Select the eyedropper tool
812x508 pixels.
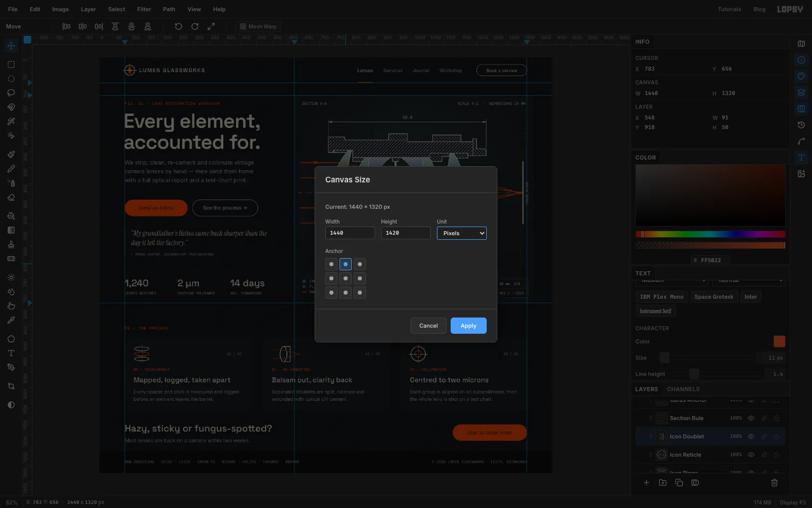click(x=11, y=320)
